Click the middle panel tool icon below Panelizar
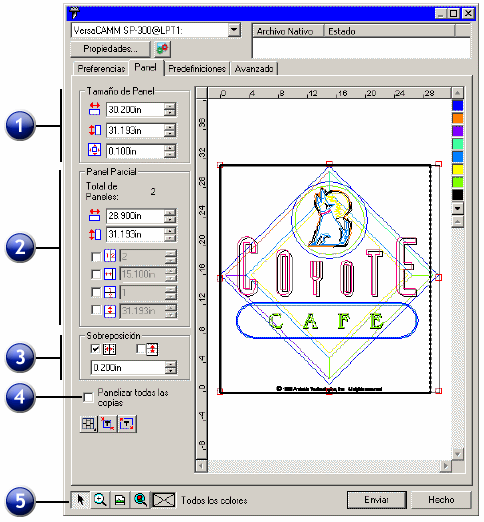Screen dimensions: 484x522 (x=108, y=424)
